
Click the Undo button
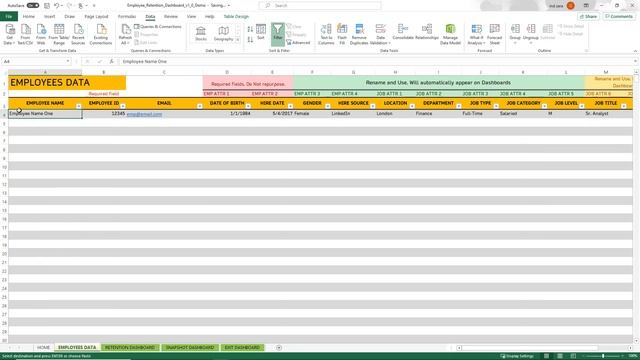(57, 6)
